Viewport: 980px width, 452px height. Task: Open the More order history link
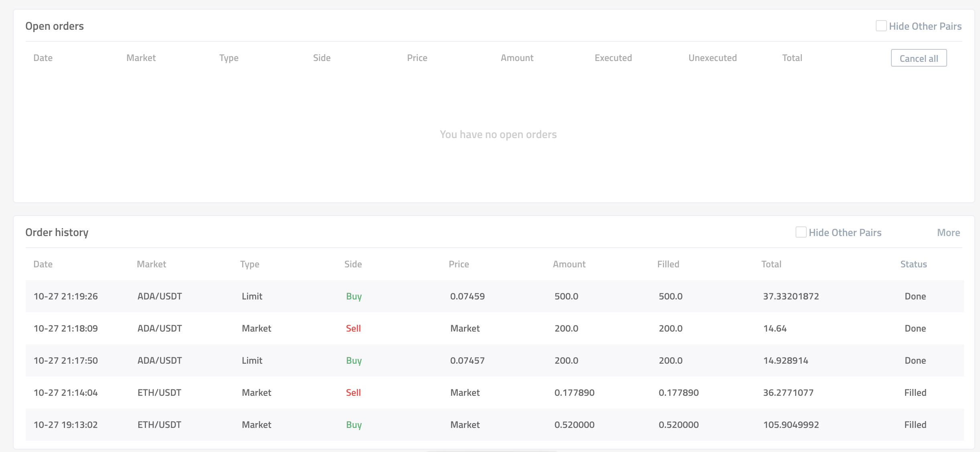pos(948,233)
